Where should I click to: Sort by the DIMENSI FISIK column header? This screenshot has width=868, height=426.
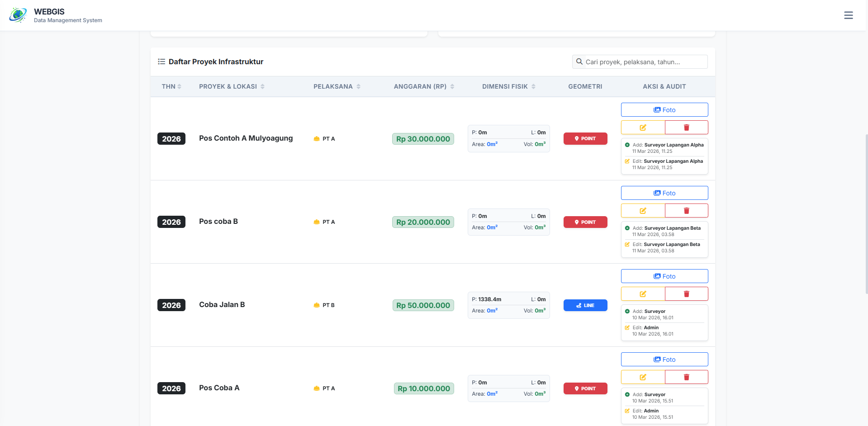pos(508,86)
